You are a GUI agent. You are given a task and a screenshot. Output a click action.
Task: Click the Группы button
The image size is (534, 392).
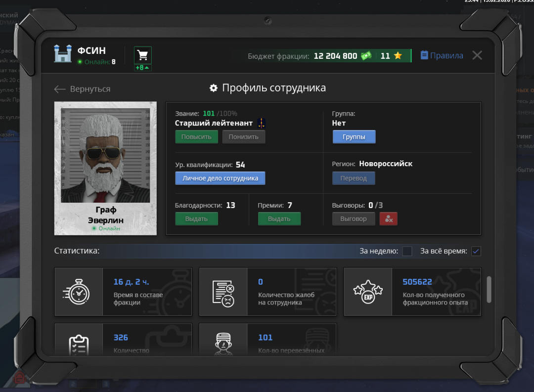click(354, 137)
